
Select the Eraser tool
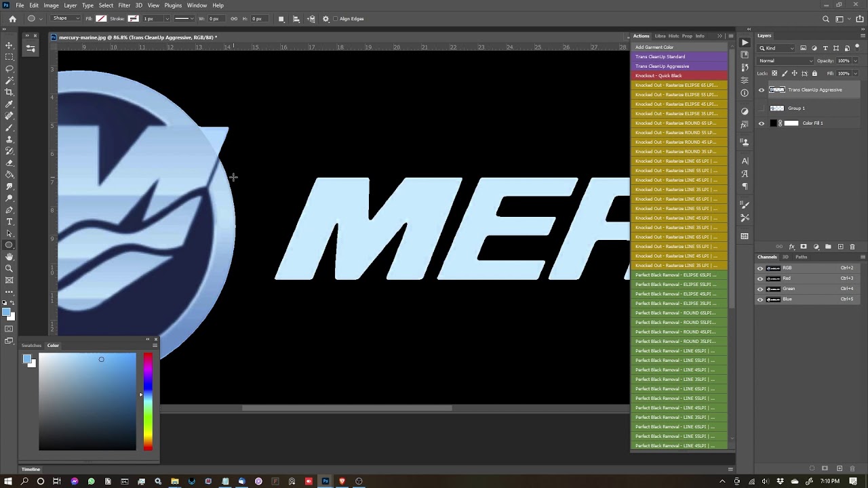coord(9,163)
